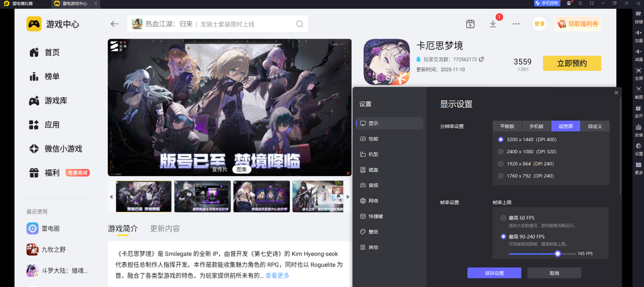
Task: Go back with the left arrow icon
Action: [115, 24]
